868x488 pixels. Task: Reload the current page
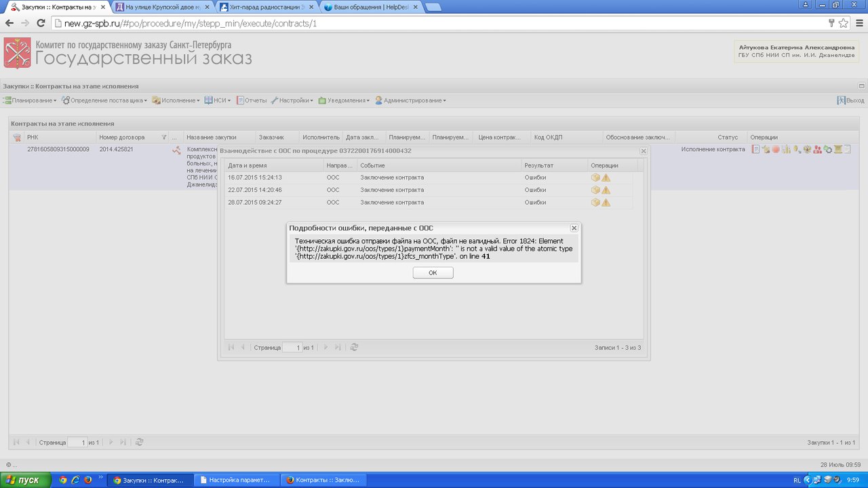[x=41, y=23]
